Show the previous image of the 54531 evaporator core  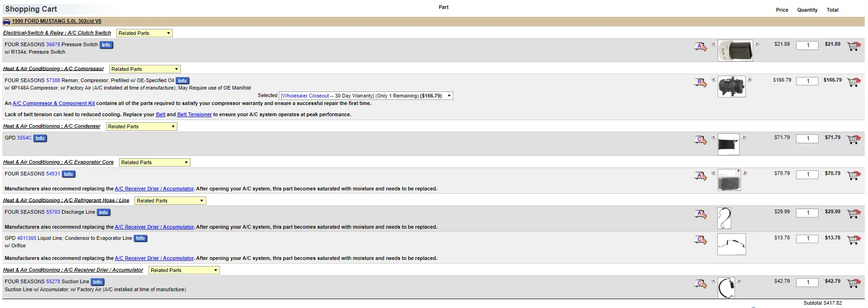tap(713, 173)
